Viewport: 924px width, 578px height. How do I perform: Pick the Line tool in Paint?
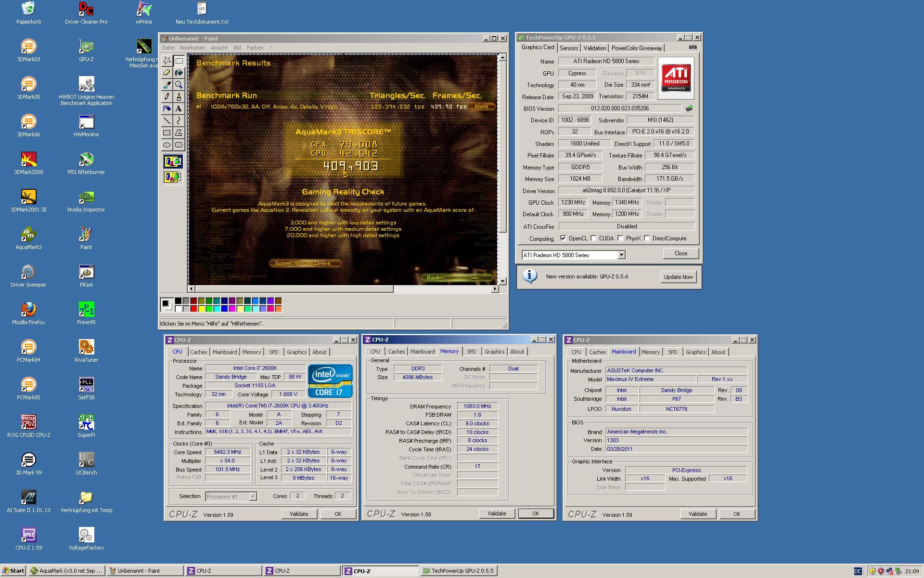(167, 121)
